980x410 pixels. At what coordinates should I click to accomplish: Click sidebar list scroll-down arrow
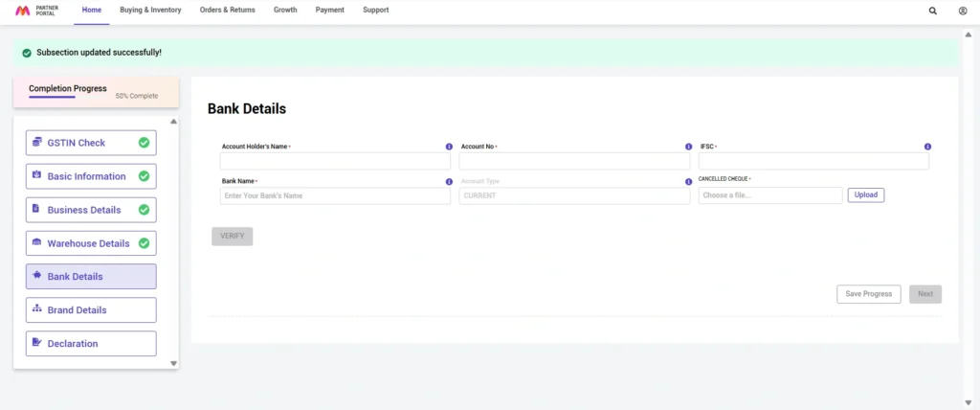pos(174,363)
